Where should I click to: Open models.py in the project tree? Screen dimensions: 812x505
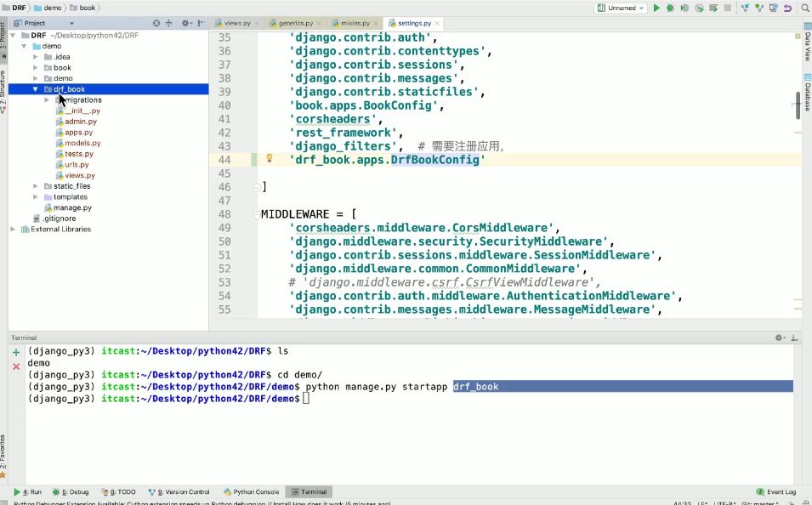click(x=81, y=143)
